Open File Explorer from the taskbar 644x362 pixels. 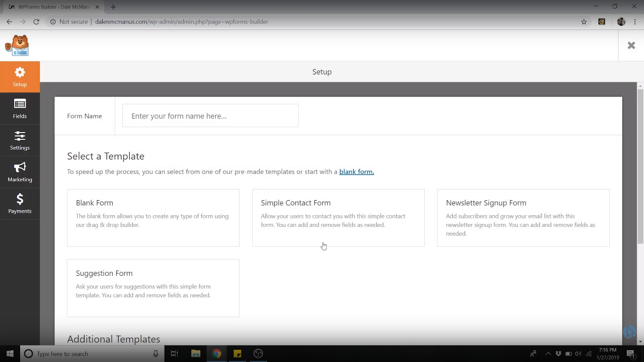(x=196, y=354)
